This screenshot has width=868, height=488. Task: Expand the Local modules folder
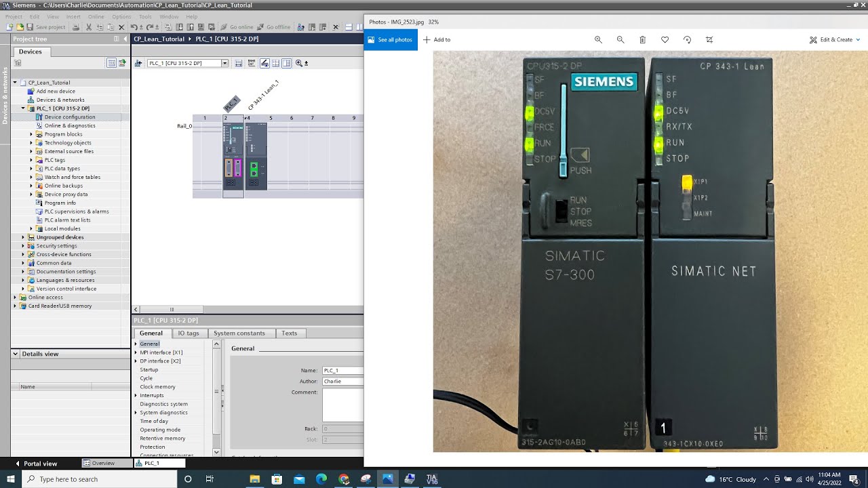pyautogui.click(x=31, y=228)
